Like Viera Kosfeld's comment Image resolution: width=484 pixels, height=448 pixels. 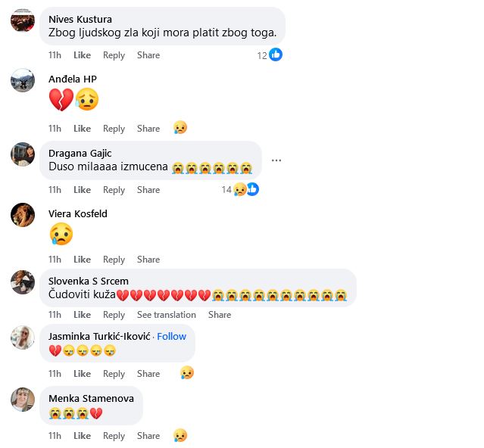[82, 260]
